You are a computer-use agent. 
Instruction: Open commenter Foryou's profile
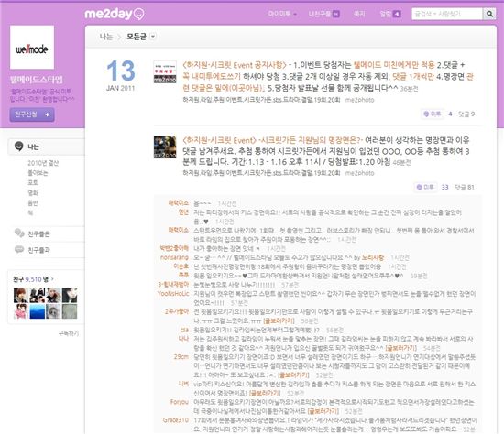(x=180, y=402)
